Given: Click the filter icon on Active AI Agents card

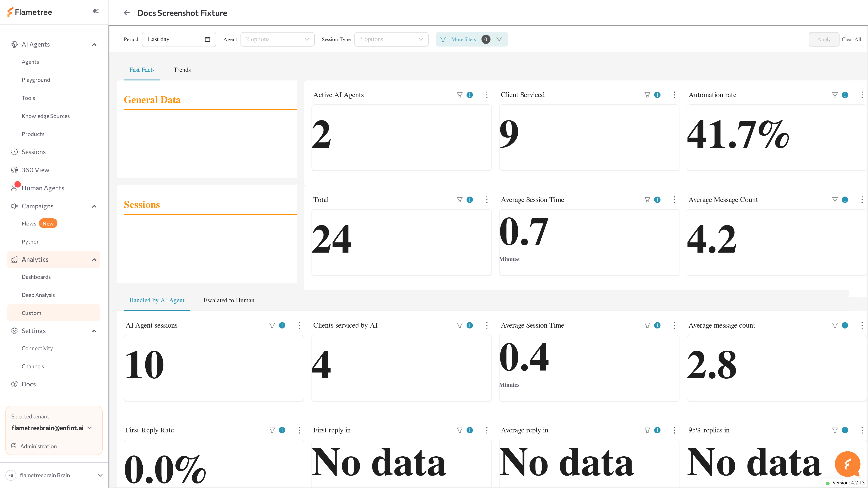Looking at the screenshot, I should [x=460, y=95].
